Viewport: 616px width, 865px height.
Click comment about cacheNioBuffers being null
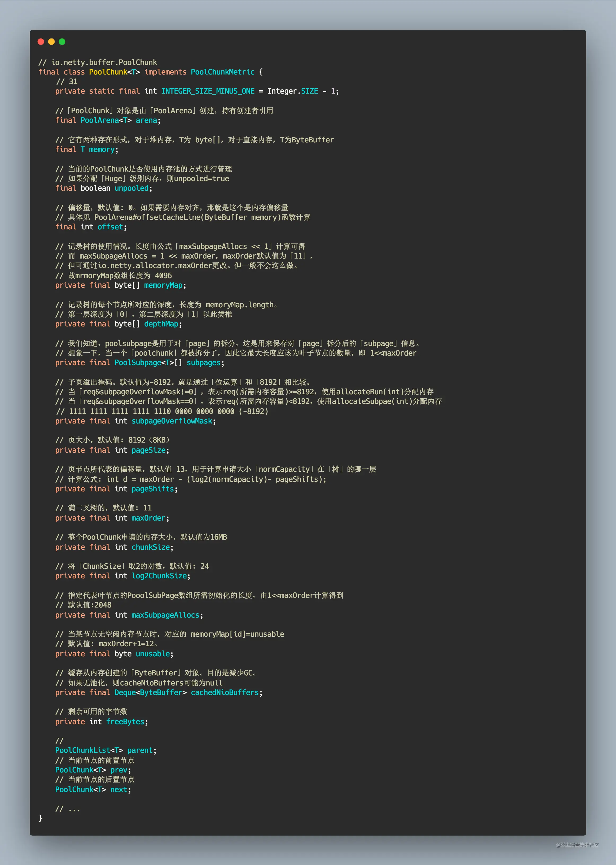point(139,683)
